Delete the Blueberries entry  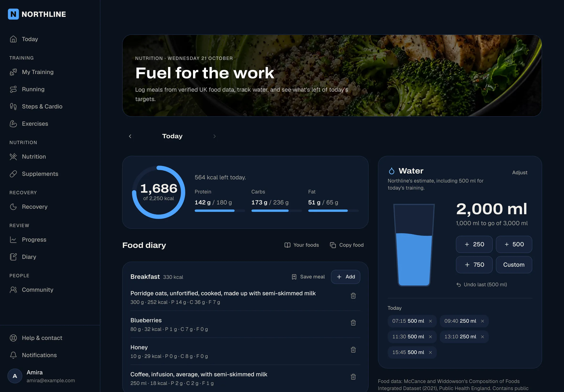pyautogui.click(x=353, y=322)
